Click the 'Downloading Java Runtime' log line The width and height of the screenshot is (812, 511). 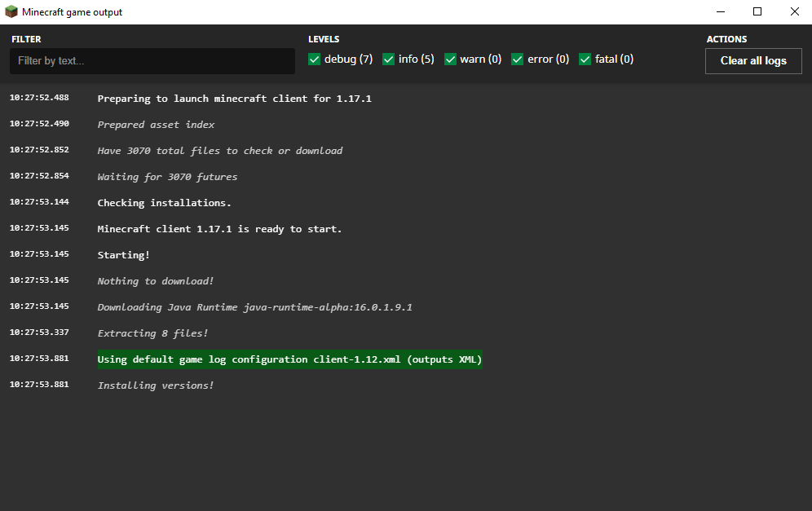pyautogui.click(x=255, y=307)
